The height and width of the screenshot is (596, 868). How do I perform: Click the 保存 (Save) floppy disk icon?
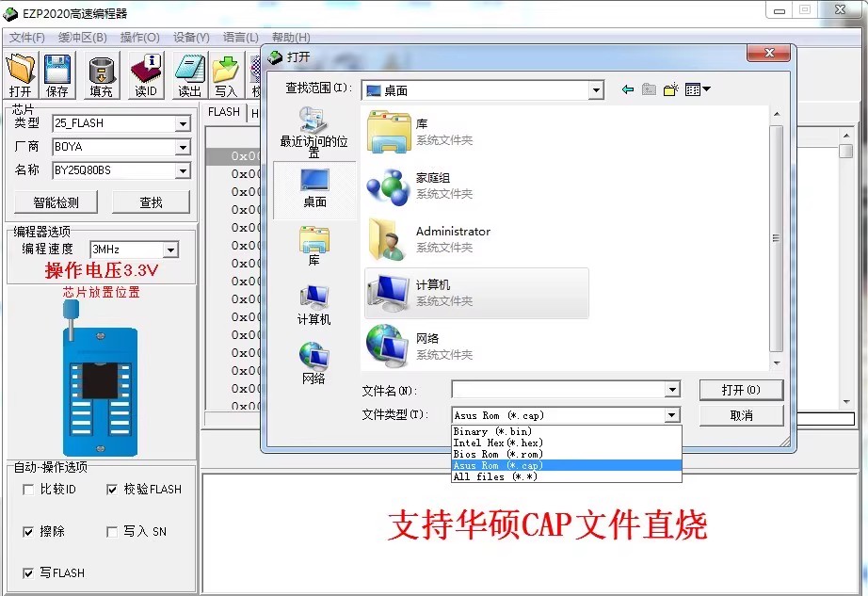[57, 75]
